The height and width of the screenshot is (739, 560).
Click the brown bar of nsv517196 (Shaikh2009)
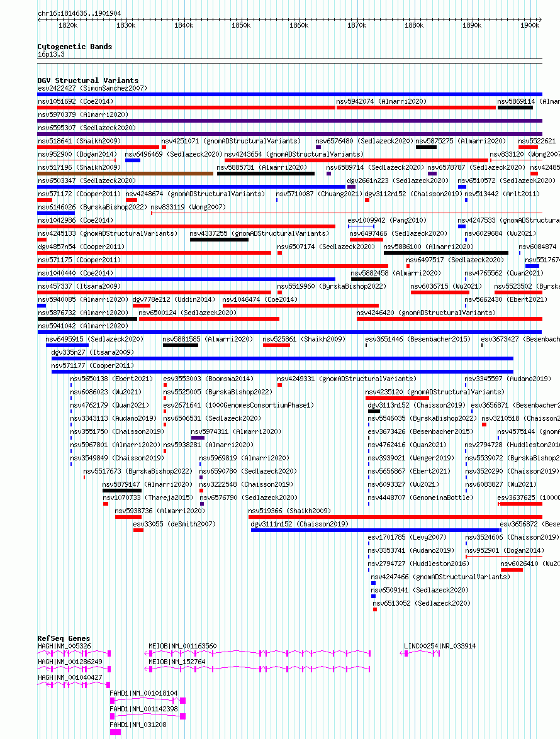(125, 174)
